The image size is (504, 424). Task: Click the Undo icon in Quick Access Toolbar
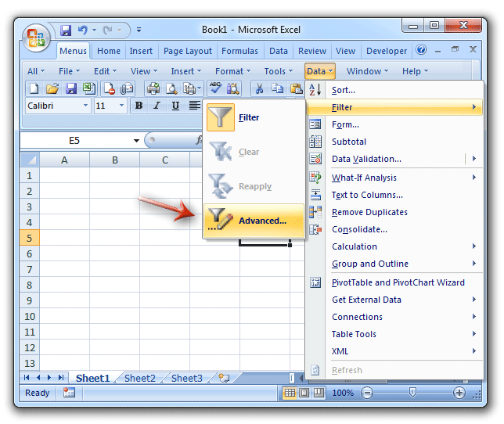click(x=83, y=31)
